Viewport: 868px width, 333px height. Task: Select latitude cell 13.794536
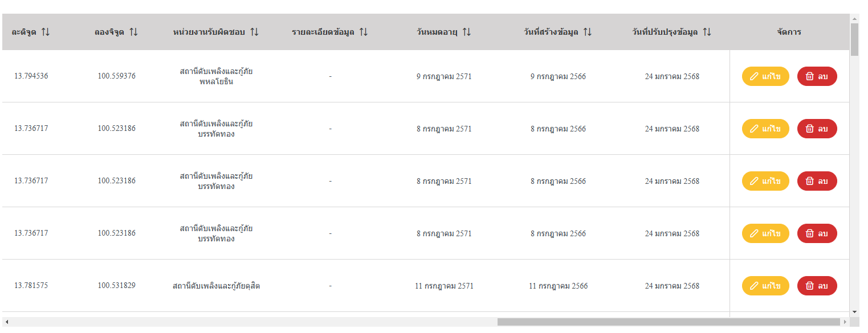click(31, 76)
